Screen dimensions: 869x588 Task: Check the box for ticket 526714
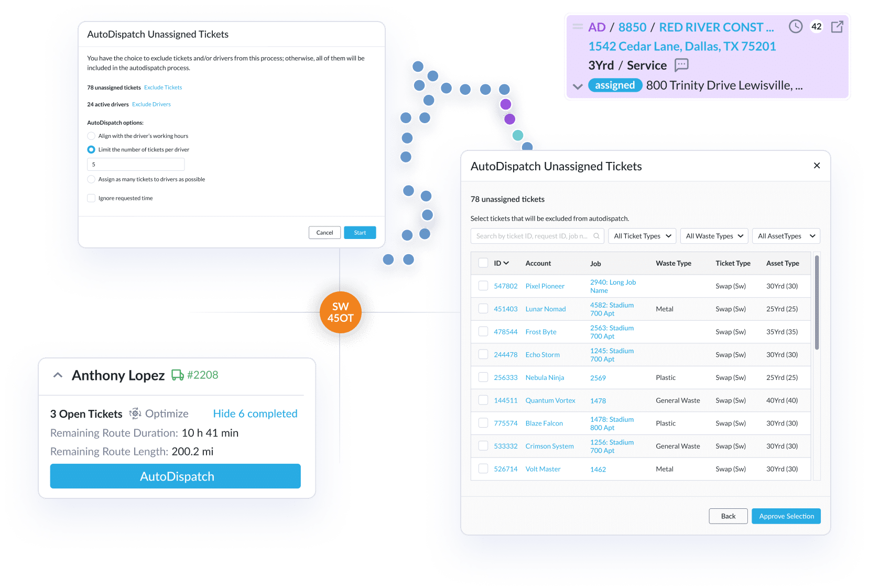pyautogui.click(x=483, y=469)
